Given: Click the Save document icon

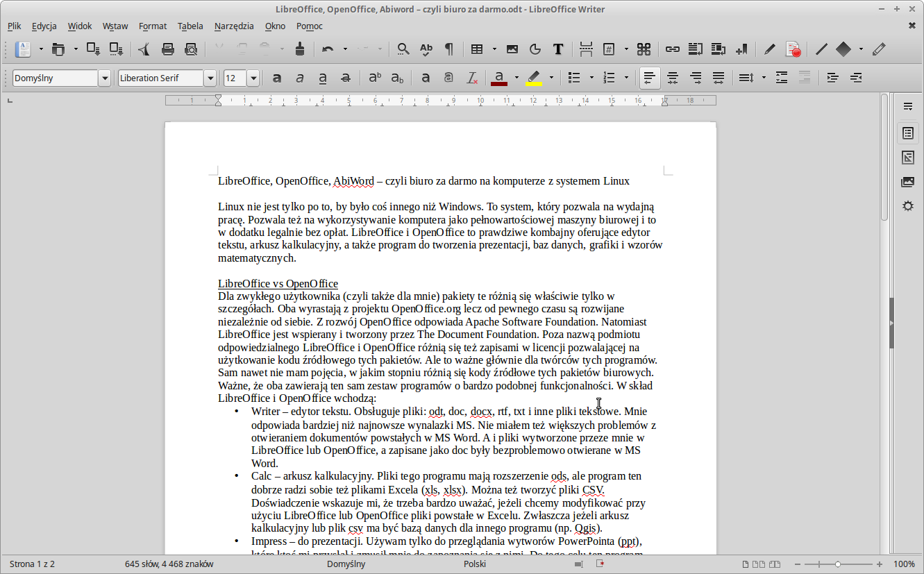Looking at the screenshot, I should coord(93,49).
